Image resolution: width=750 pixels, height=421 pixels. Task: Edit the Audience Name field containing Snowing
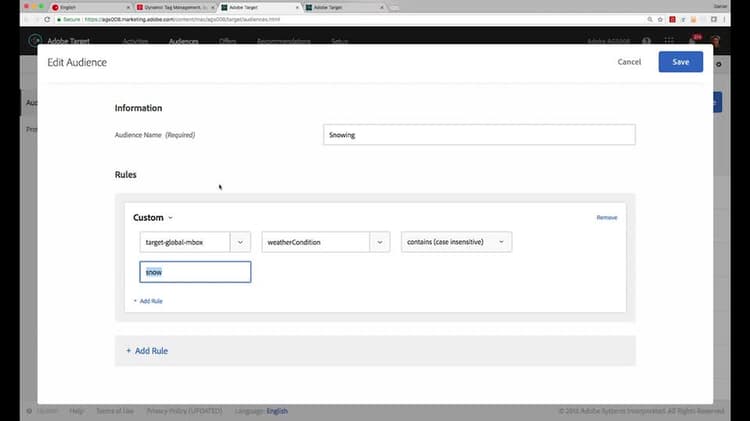point(479,135)
